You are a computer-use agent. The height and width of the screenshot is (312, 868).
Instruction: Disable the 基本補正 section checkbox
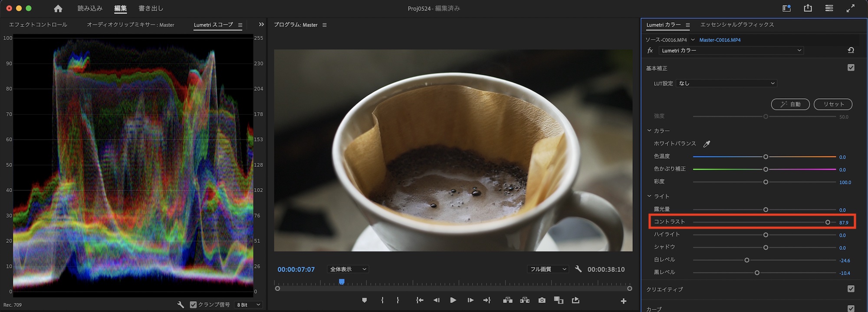tap(851, 68)
